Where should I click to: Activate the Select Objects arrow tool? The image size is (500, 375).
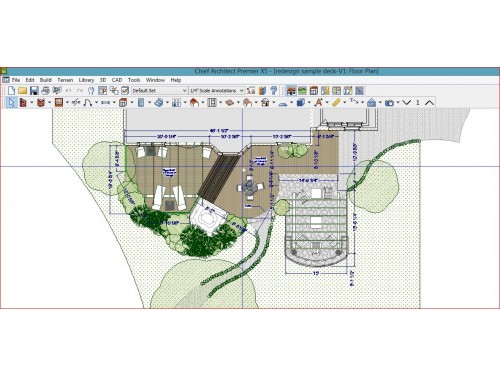11,102
